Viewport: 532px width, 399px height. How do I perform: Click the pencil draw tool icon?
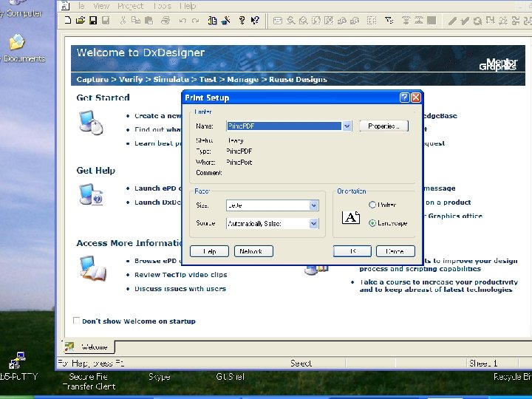(x=452, y=21)
